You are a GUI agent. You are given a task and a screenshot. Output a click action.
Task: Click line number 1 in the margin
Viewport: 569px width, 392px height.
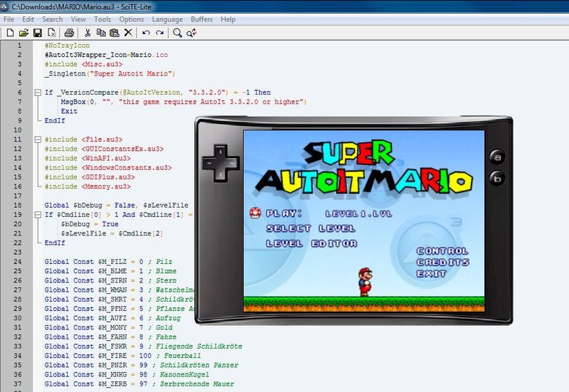(20, 46)
